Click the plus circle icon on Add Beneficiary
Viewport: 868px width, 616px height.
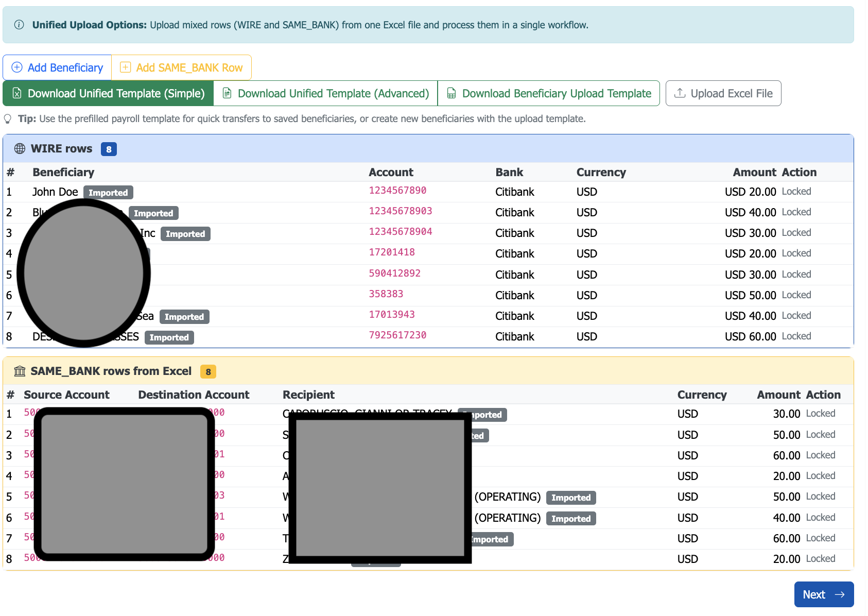(17, 67)
